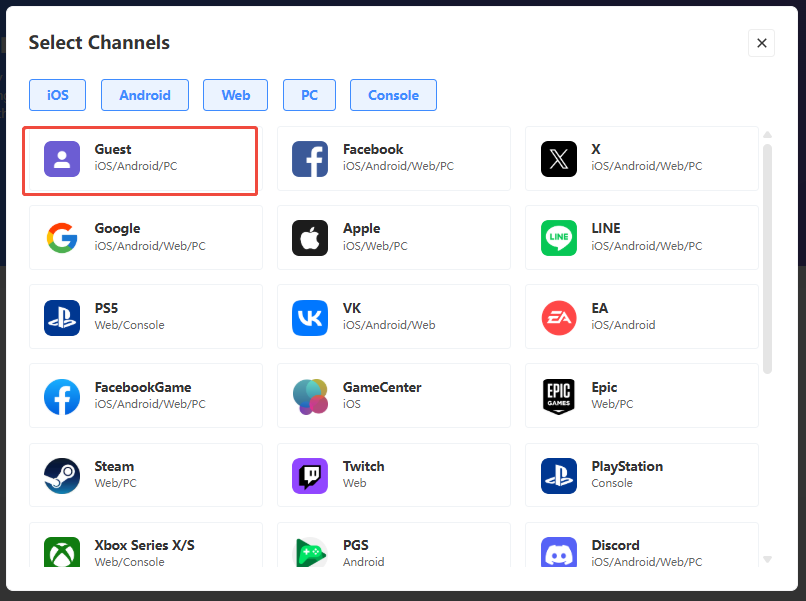
Task: Click "Web" under Twitch
Action: (354, 483)
